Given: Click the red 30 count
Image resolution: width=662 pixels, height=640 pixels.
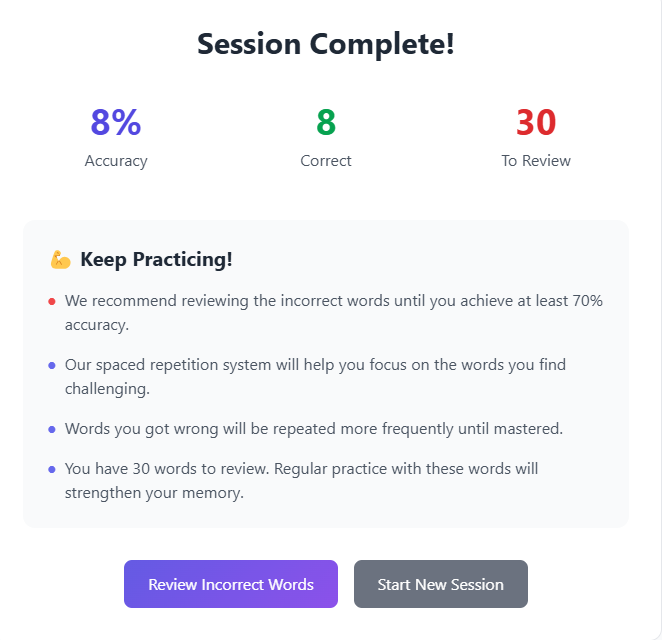Looking at the screenshot, I should 536,122.
